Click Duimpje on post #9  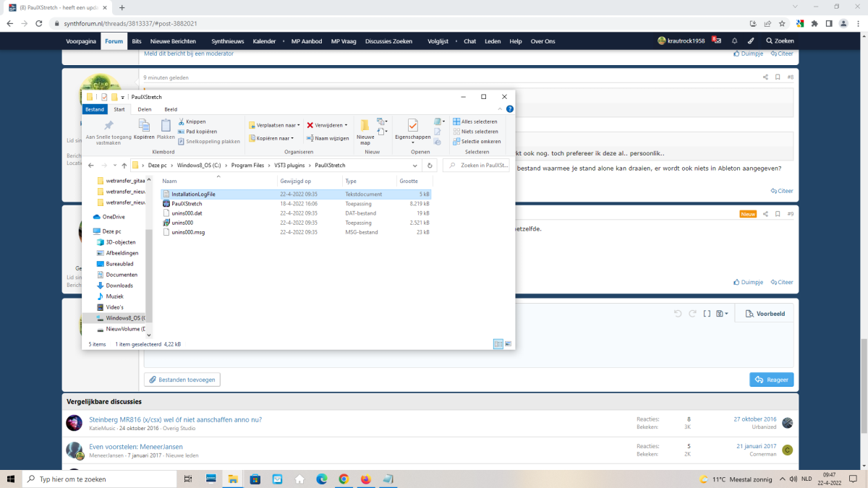point(748,282)
